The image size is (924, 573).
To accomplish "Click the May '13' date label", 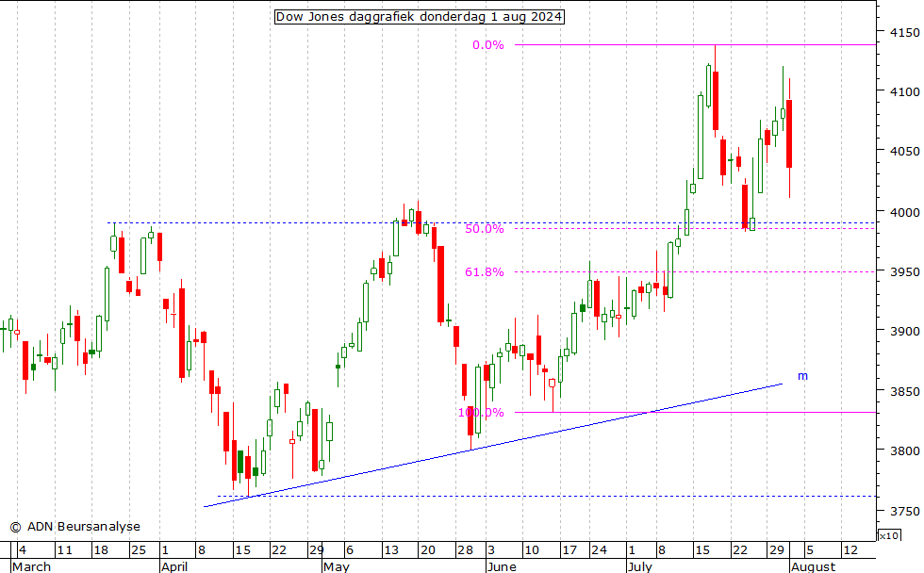I will 391,550.
